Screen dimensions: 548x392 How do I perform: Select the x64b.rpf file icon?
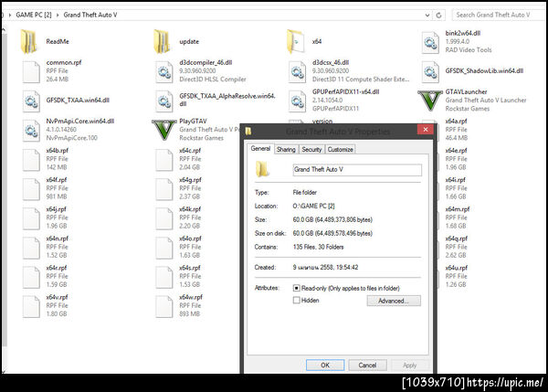31,160
